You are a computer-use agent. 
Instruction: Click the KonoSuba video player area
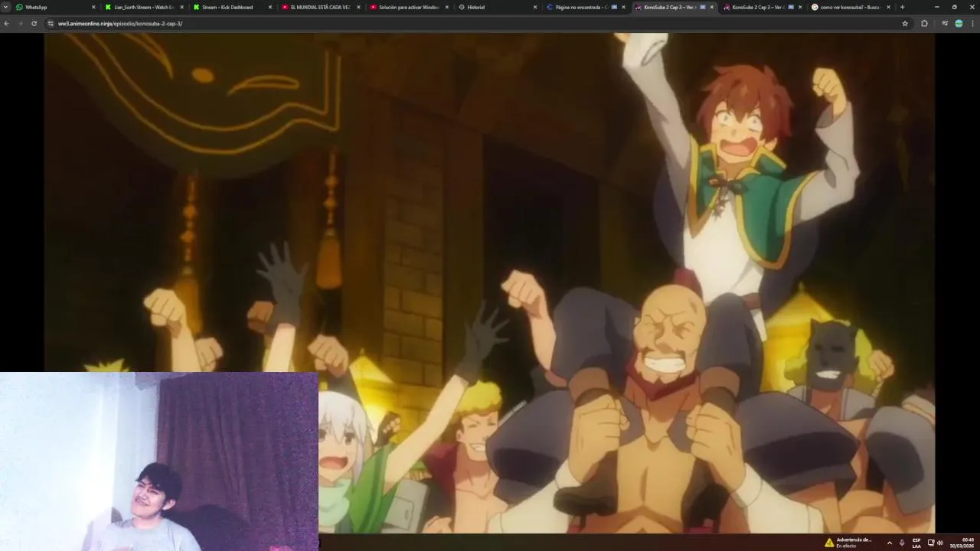click(x=489, y=282)
